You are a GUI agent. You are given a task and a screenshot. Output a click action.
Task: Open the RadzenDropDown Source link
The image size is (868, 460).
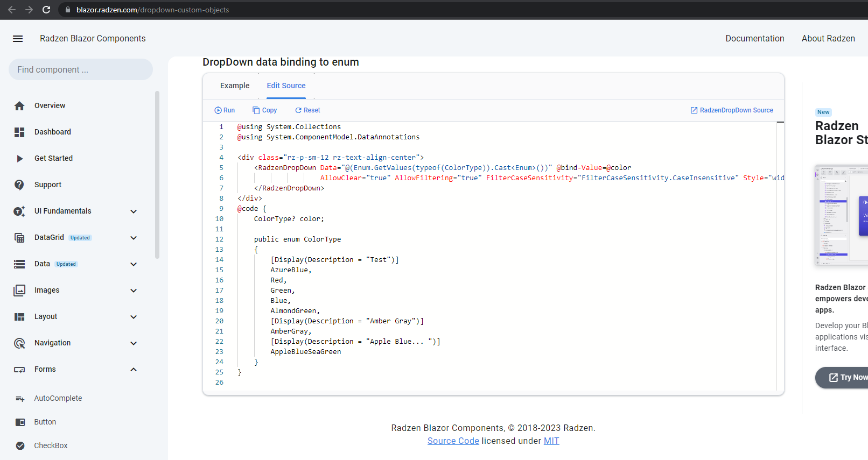point(732,110)
